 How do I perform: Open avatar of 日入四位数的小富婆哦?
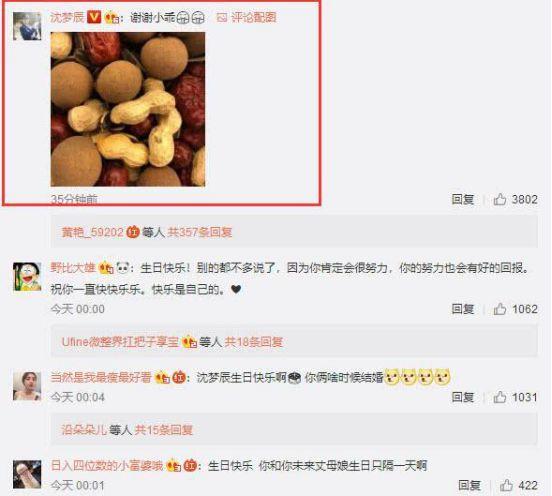tap(27, 474)
